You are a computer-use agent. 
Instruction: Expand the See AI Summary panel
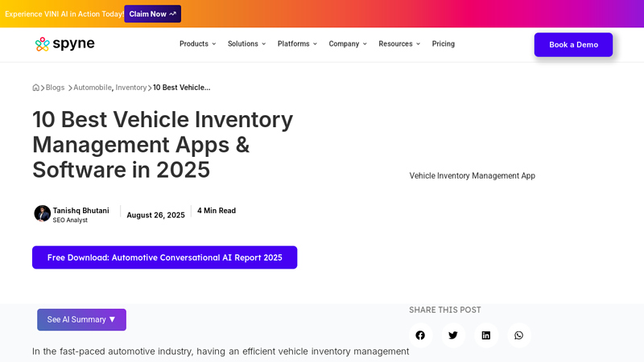[82, 319]
